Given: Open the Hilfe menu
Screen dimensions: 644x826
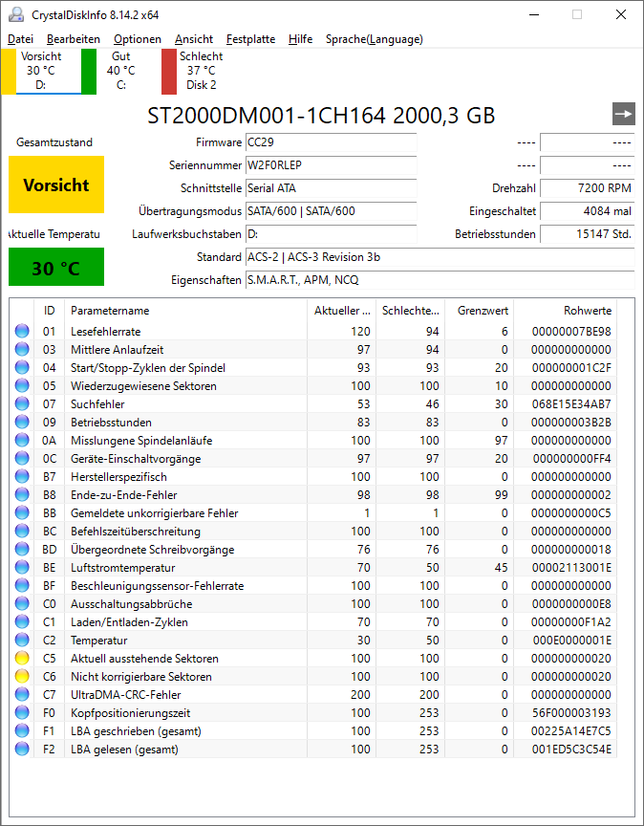Looking at the screenshot, I should [300, 39].
